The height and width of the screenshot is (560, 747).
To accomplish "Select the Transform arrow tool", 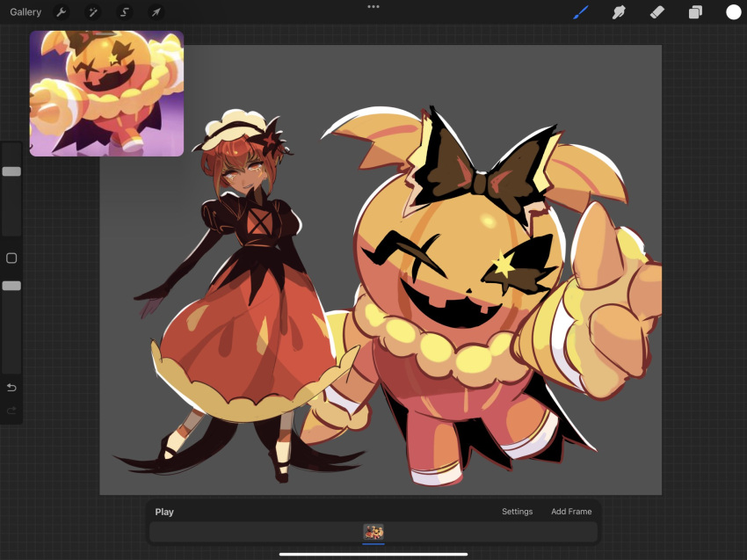I will [x=156, y=12].
